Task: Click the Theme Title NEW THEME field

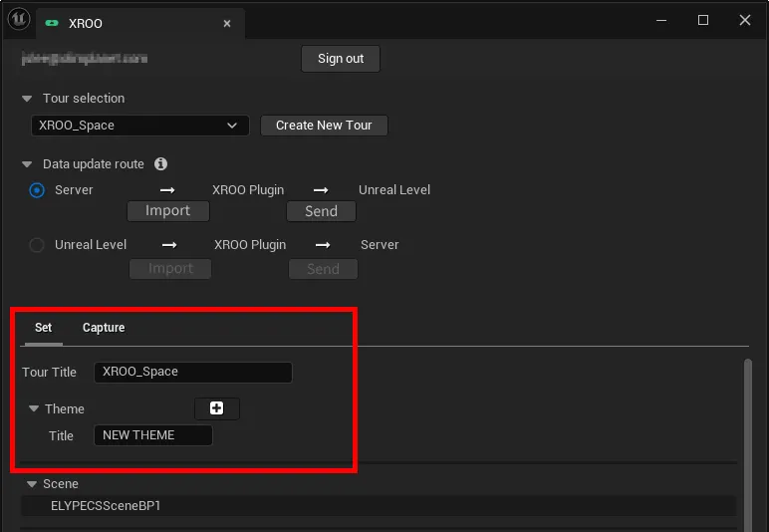Action: coord(153,435)
